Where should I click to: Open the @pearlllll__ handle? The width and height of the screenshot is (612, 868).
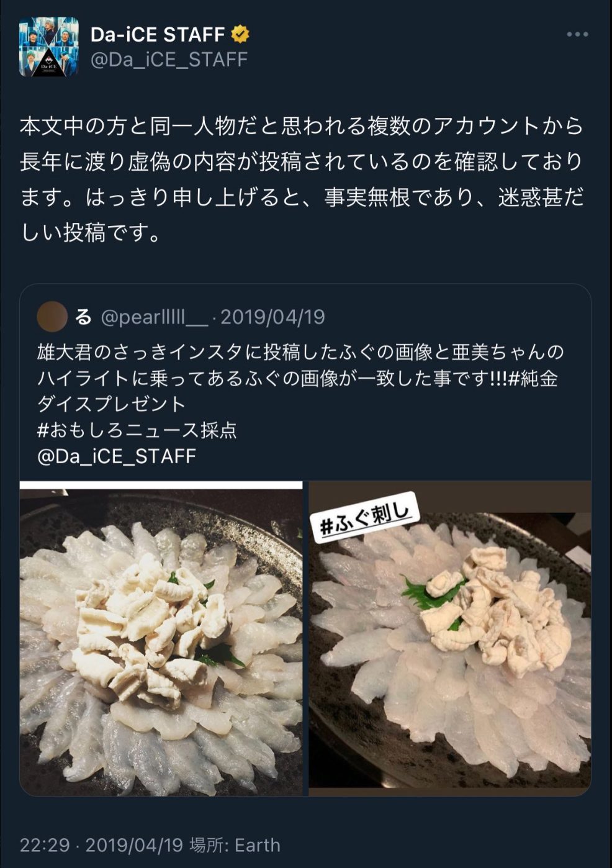tap(154, 318)
